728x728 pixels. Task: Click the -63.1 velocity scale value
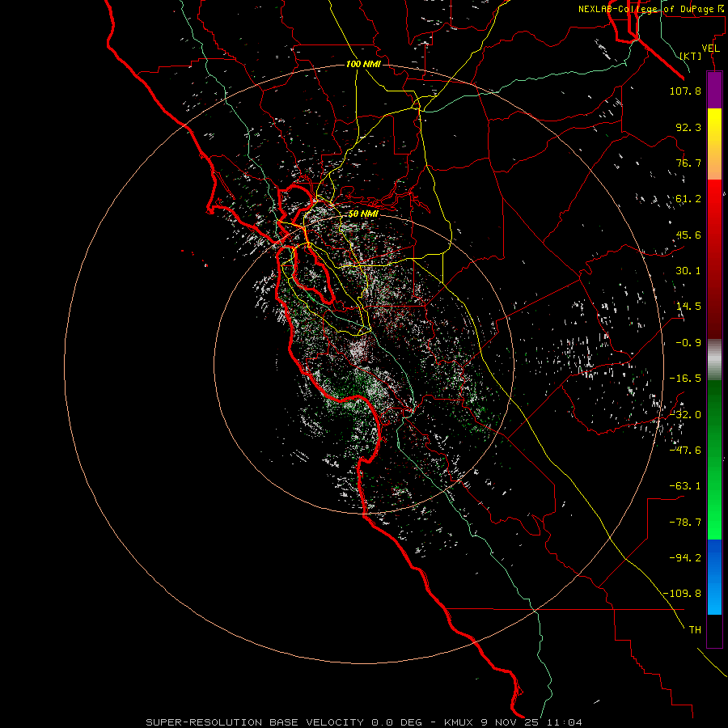(685, 486)
